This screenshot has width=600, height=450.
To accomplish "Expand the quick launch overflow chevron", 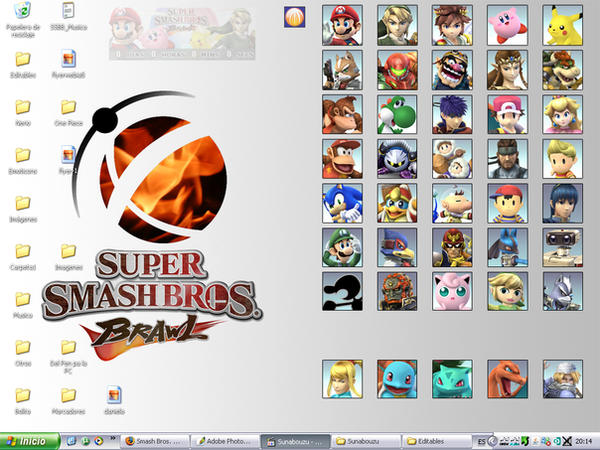I will (113, 438).
